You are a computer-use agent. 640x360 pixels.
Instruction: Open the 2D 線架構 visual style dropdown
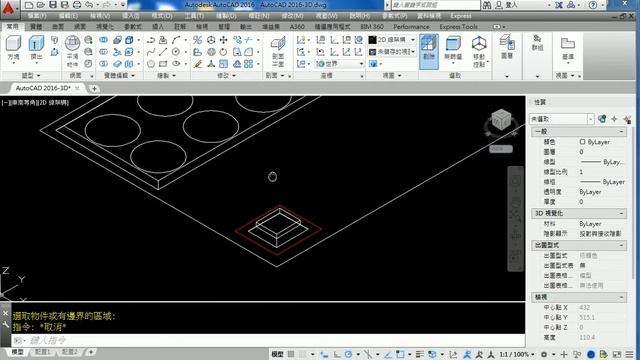pos(392,40)
